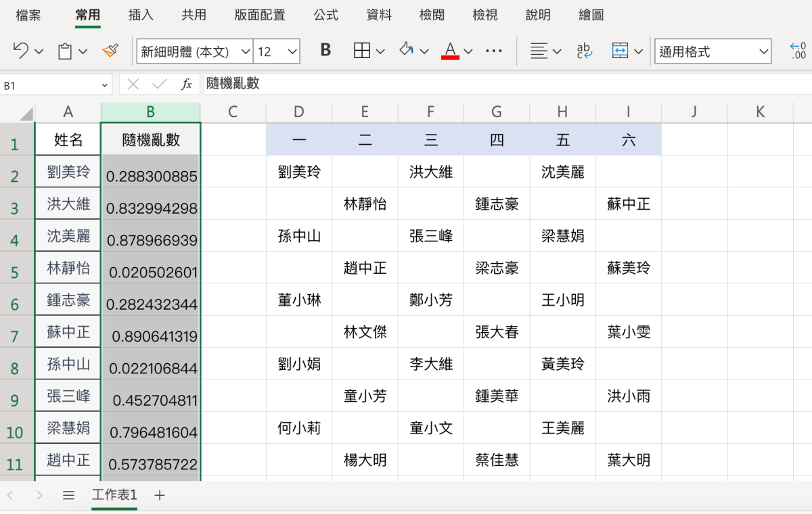Click the Merge cells icon

click(x=620, y=51)
